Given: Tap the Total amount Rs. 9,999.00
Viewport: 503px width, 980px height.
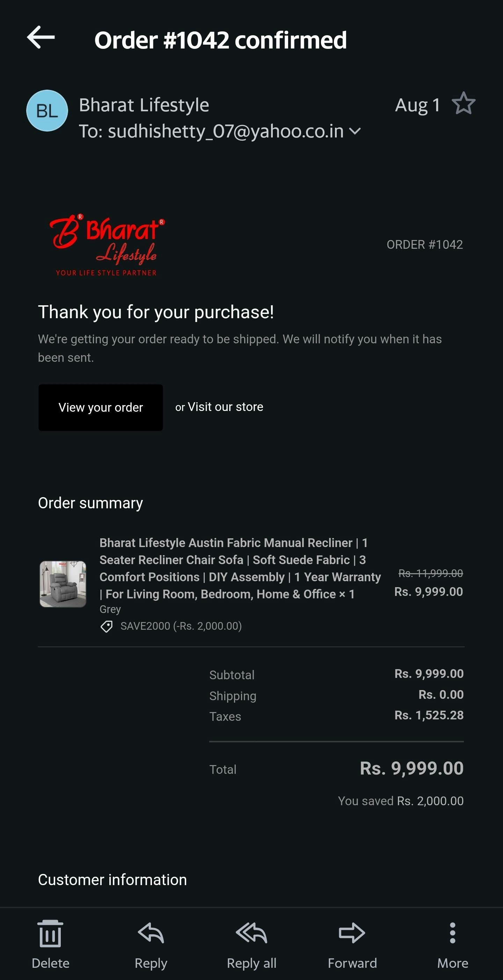Looking at the screenshot, I should pyautogui.click(x=411, y=768).
